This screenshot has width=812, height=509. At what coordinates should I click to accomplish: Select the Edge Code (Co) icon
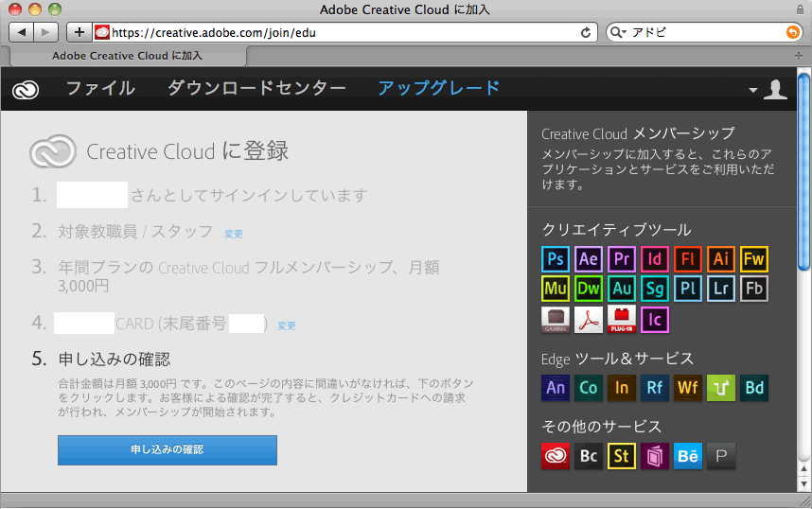click(589, 388)
